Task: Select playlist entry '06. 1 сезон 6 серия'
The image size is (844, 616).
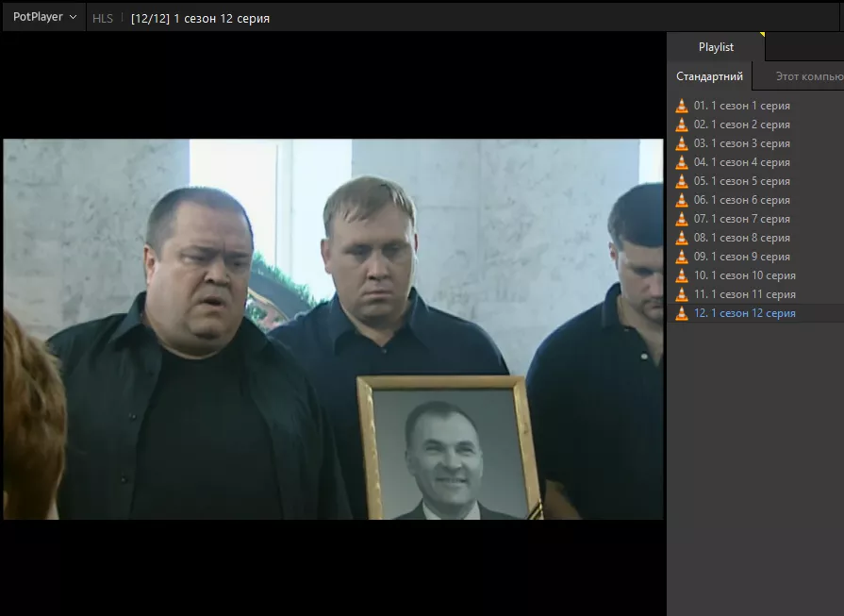Action: pyautogui.click(x=755, y=200)
